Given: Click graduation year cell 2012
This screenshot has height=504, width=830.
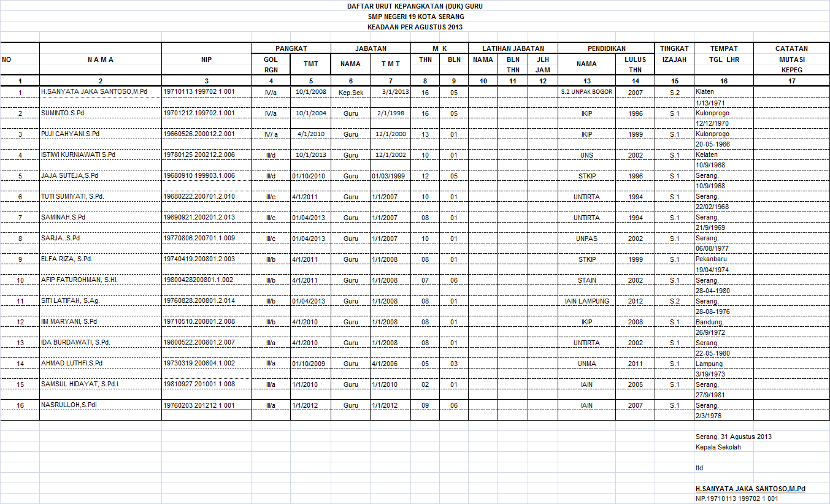Looking at the screenshot, I should coord(636,301).
